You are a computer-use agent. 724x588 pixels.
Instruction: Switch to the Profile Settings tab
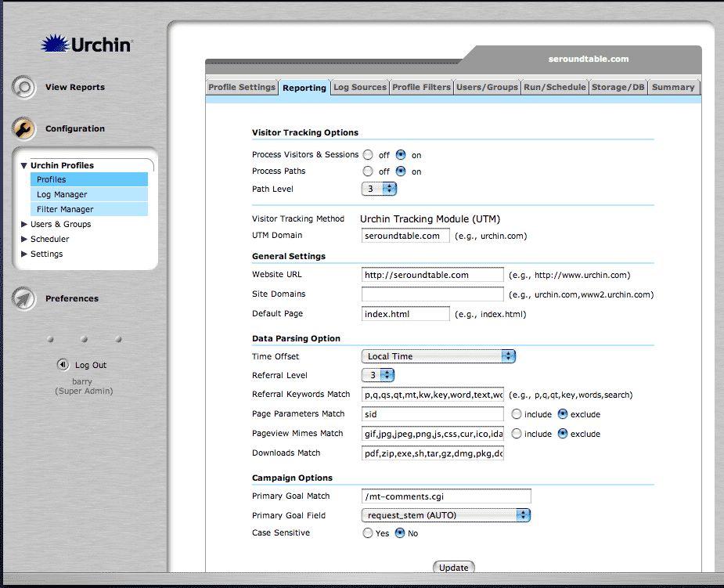[x=242, y=87]
